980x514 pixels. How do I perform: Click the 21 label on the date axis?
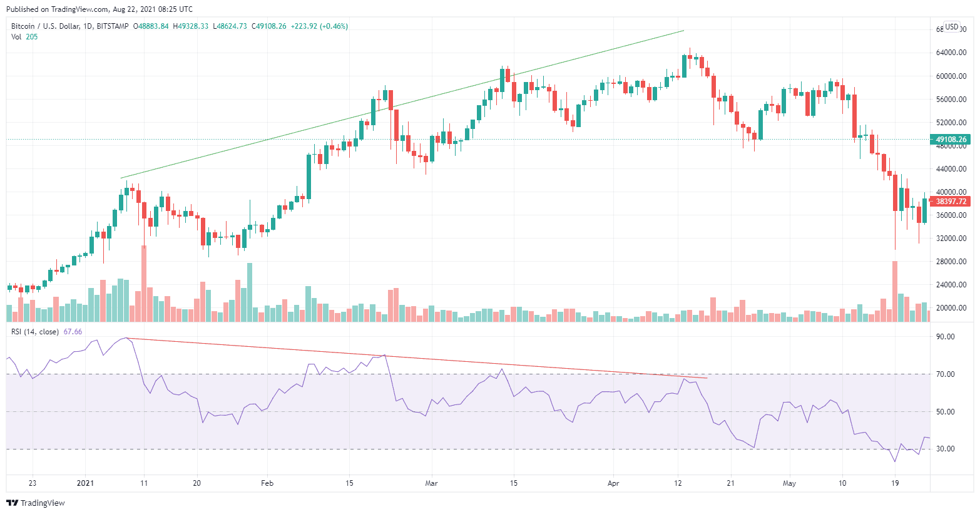pos(730,483)
